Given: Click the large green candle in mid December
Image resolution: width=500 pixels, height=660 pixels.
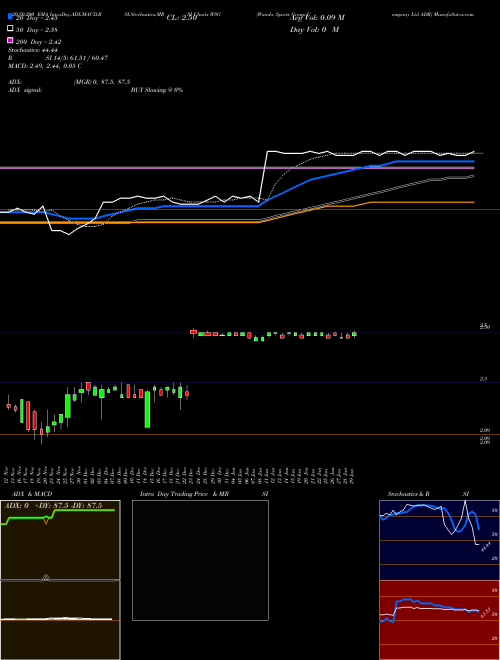Looking at the screenshot, I should point(147,410).
